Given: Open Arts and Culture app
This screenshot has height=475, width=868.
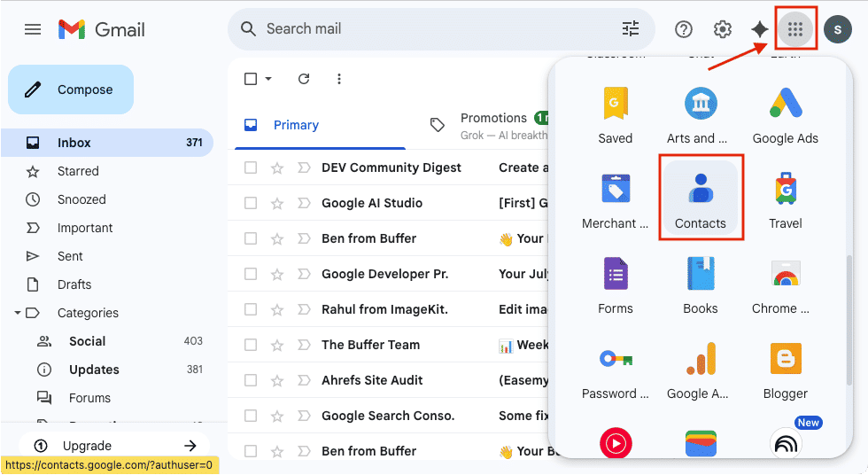Looking at the screenshot, I should [701, 115].
